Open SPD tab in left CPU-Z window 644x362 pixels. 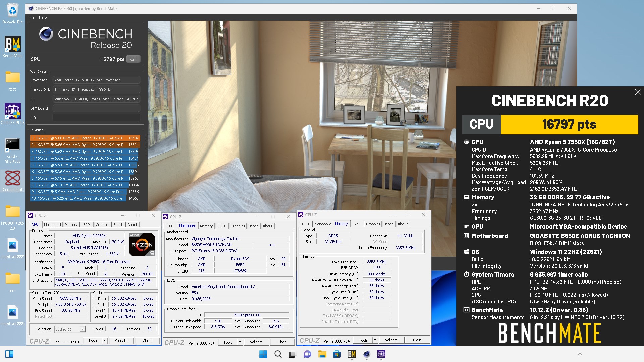point(87,225)
